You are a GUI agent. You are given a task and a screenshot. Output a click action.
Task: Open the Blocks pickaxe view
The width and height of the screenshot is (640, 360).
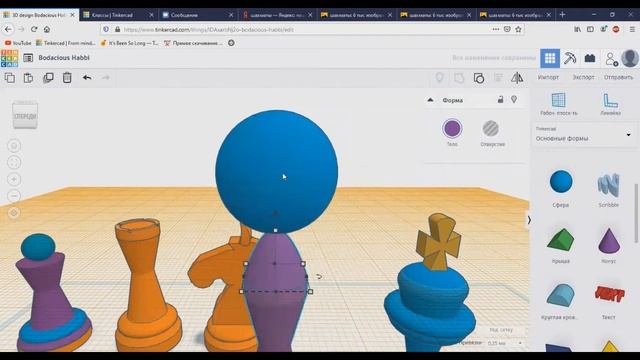pyautogui.click(x=570, y=58)
